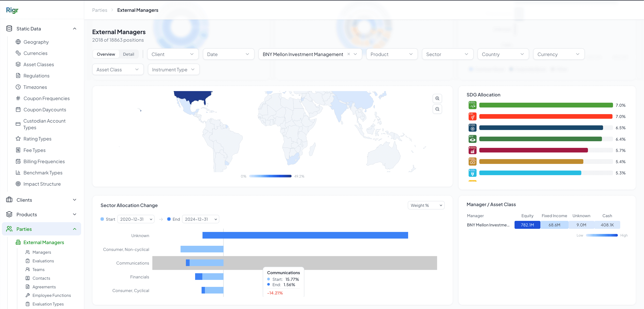Open the Asset Class filter dropdown
The height and width of the screenshot is (309, 644).
point(118,70)
